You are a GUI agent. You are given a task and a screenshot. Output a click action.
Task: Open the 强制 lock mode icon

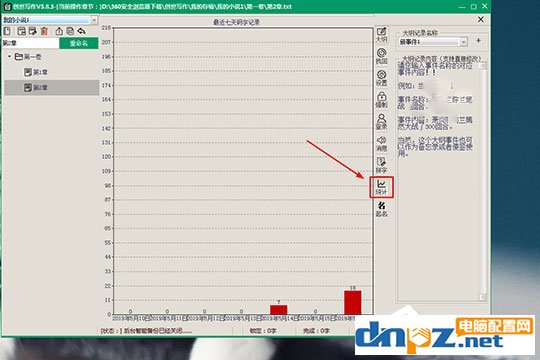381,100
